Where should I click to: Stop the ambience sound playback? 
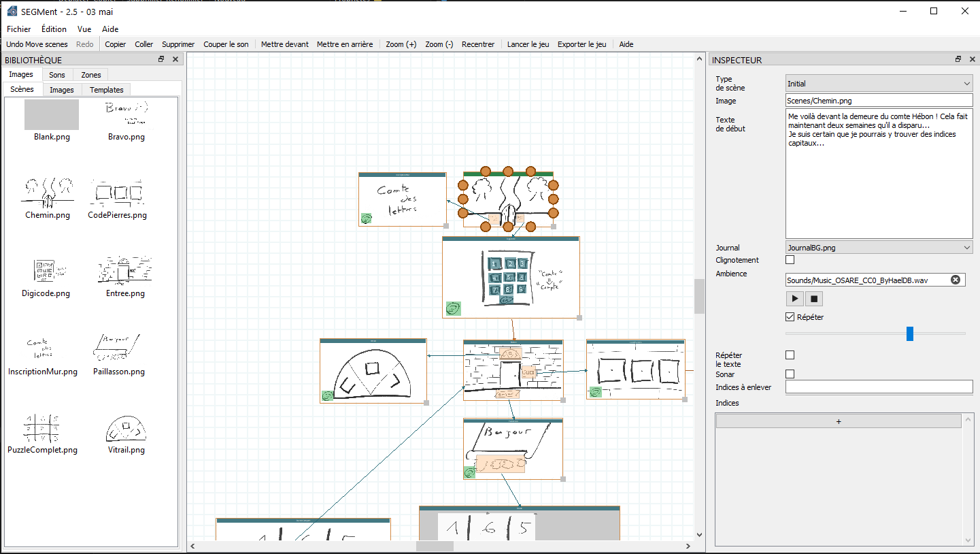click(x=814, y=298)
